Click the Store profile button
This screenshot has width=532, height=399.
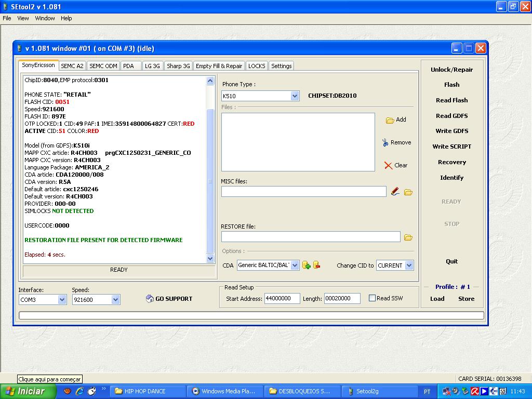[467, 299]
